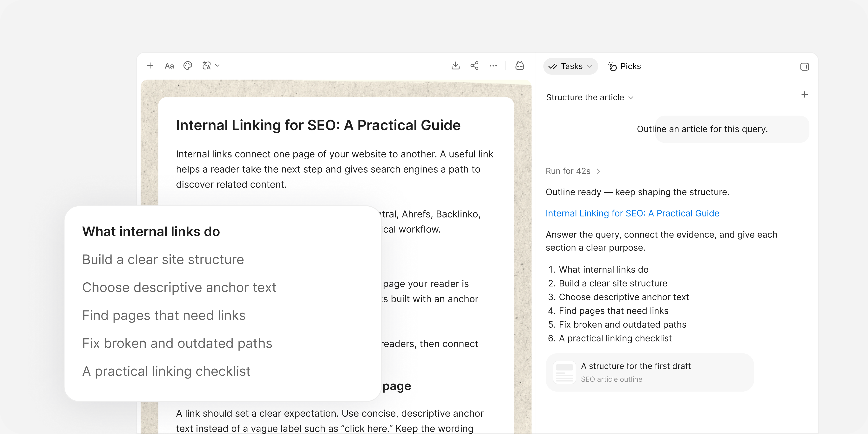Viewport: 868px width, 434px height.
Task: Click the plus icon to add new task
Action: [805, 95]
